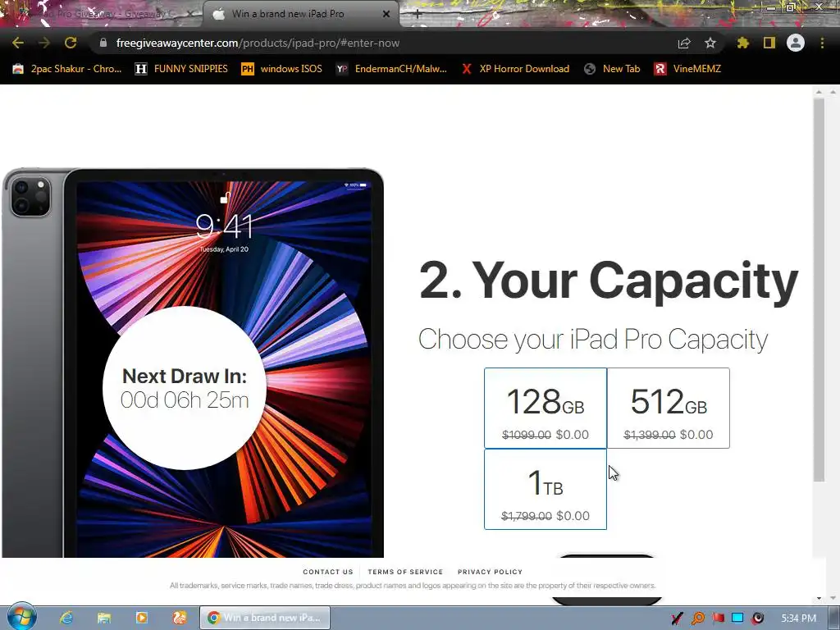This screenshot has height=630, width=840.
Task: Open the Action Center flag tray icon
Action: point(718,619)
